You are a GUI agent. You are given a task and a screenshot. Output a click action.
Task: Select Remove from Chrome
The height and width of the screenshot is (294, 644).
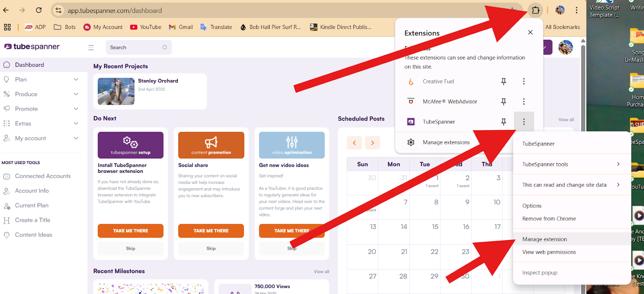[572, 219]
